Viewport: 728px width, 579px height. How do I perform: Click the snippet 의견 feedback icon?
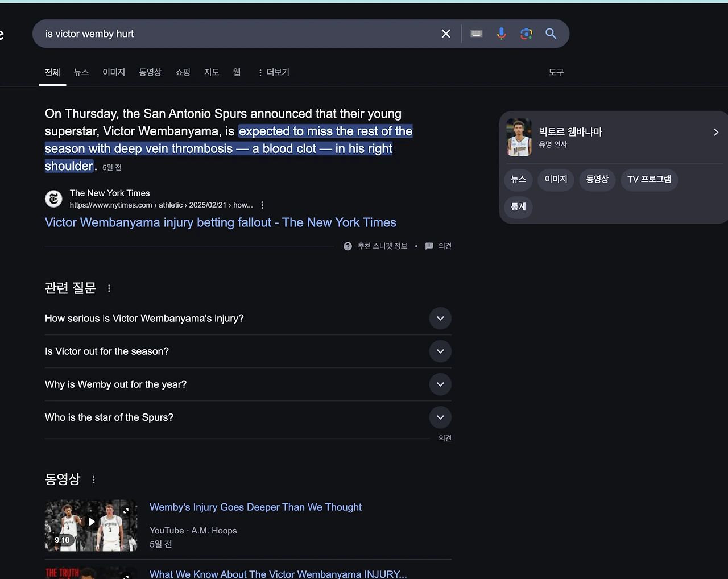429,246
